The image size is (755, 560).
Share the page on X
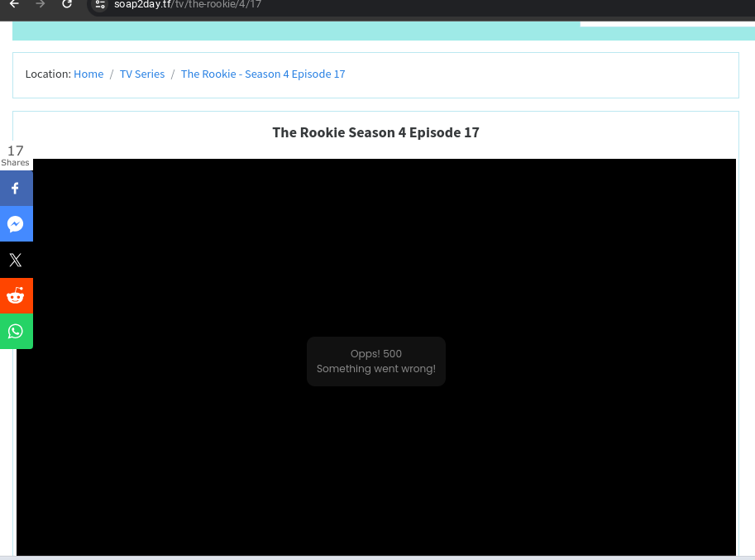click(x=16, y=260)
